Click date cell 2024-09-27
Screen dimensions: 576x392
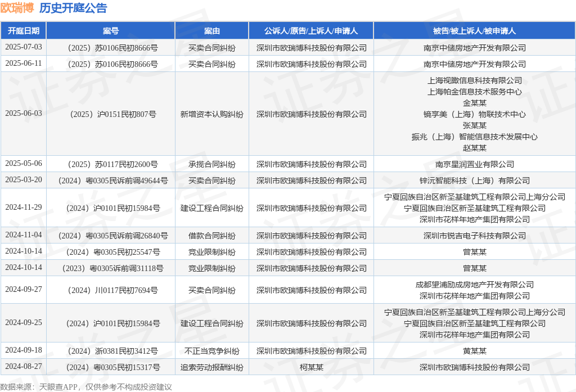click(24, 289)
